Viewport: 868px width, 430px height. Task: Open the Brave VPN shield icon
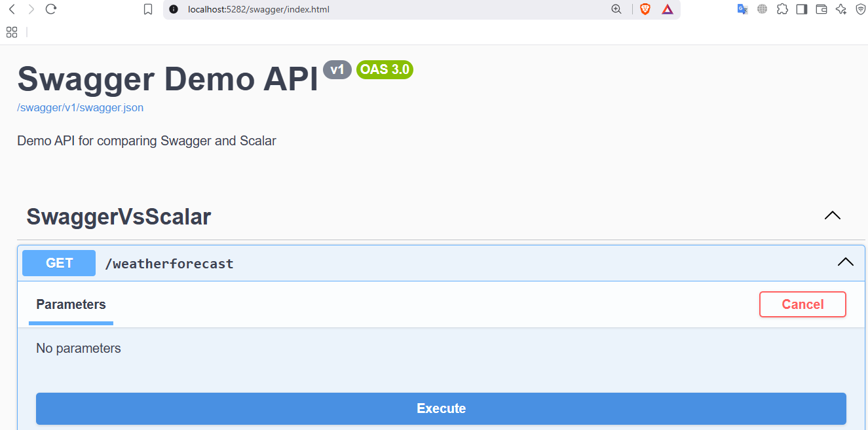click(x=860, y=9)
